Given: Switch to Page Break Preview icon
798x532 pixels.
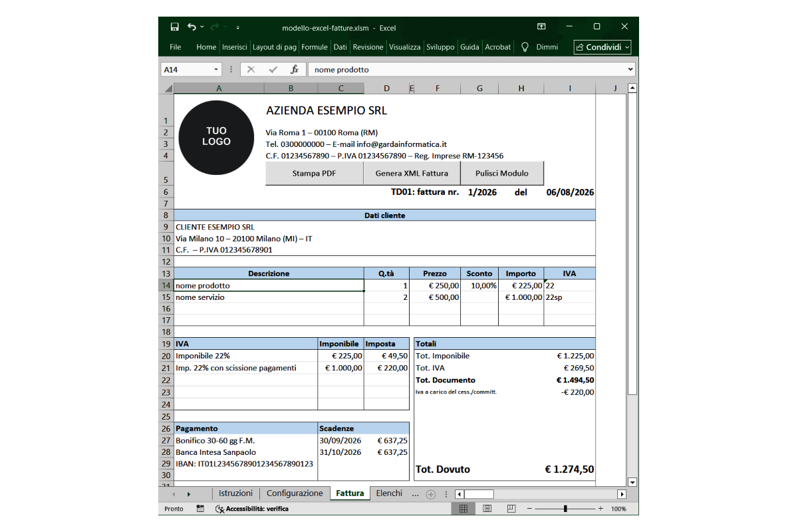Looking at the screenshot, I should click(511, 509).
